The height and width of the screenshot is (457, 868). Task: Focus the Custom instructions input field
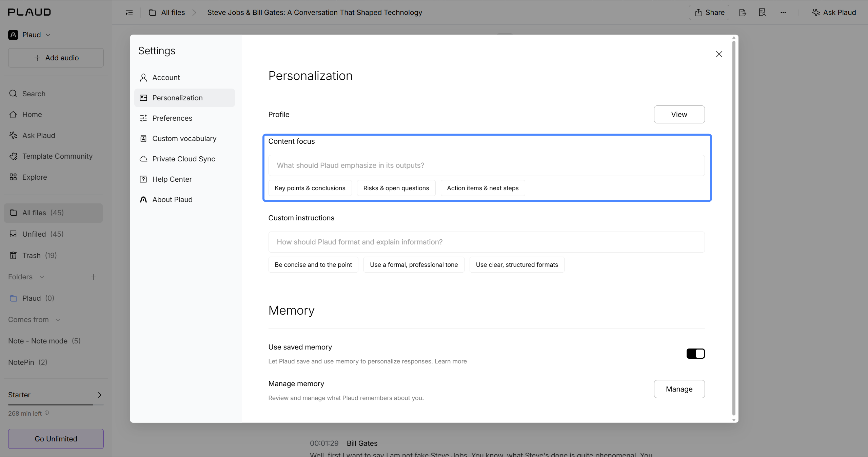487,242
